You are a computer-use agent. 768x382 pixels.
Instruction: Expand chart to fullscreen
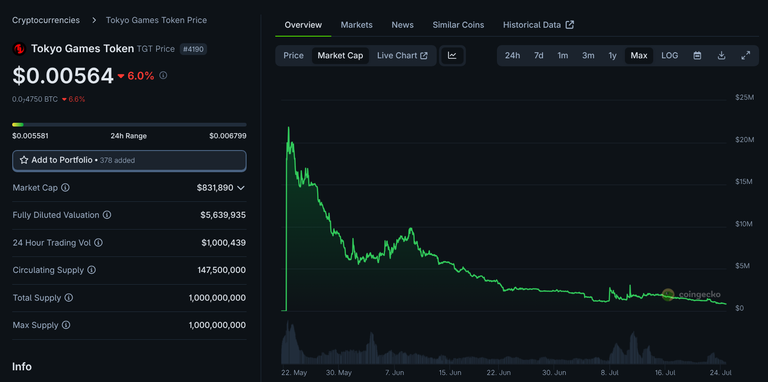click(x=745, y=55)
